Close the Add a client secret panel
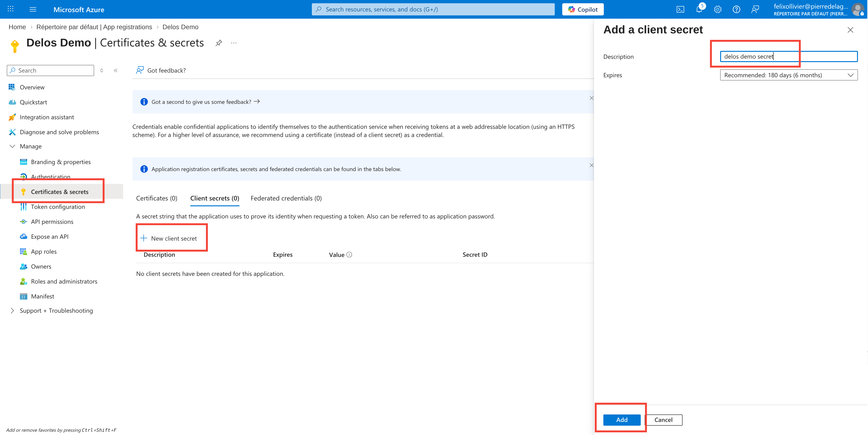868x435 pixels. point(850,30)
